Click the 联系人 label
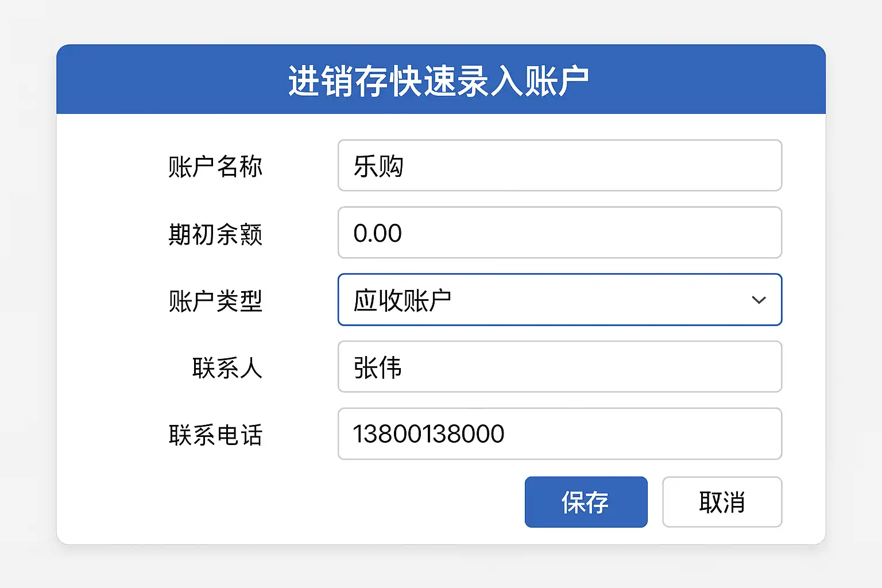 coord(227,368)
